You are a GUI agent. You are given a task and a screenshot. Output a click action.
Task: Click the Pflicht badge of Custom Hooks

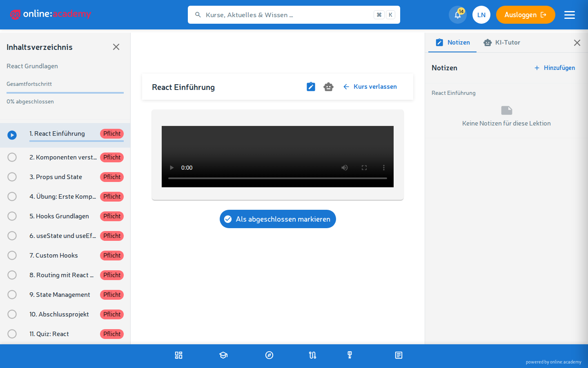coord(112,256)
